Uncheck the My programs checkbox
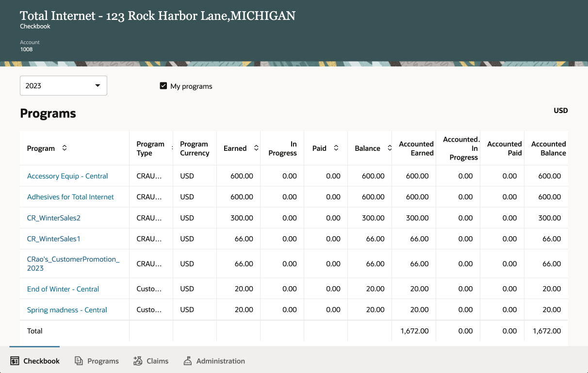This screenshot has width=588, height=373. coord(163,86)
